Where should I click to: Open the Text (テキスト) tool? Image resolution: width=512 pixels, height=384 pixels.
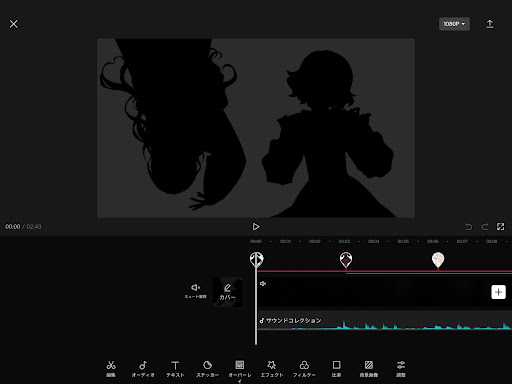(175, 368)
